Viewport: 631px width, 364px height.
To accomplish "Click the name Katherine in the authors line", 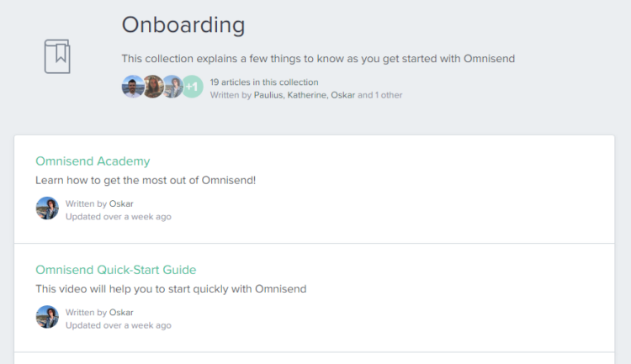I will coord(307,95).
